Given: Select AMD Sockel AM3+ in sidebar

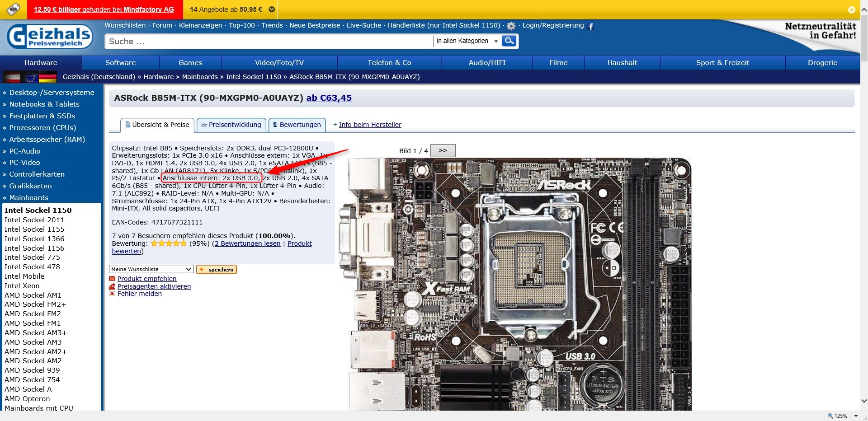Looking at the screenshot, I should [x=36, y=333].
